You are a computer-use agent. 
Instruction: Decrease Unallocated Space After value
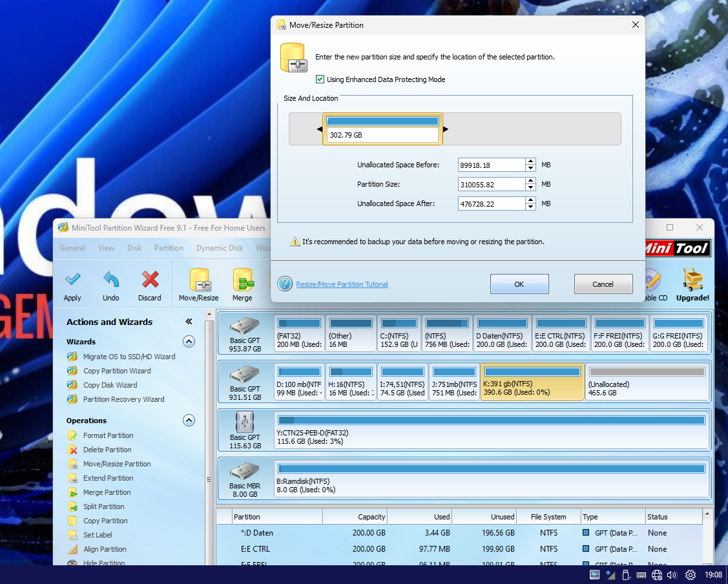tap(531, 207)
